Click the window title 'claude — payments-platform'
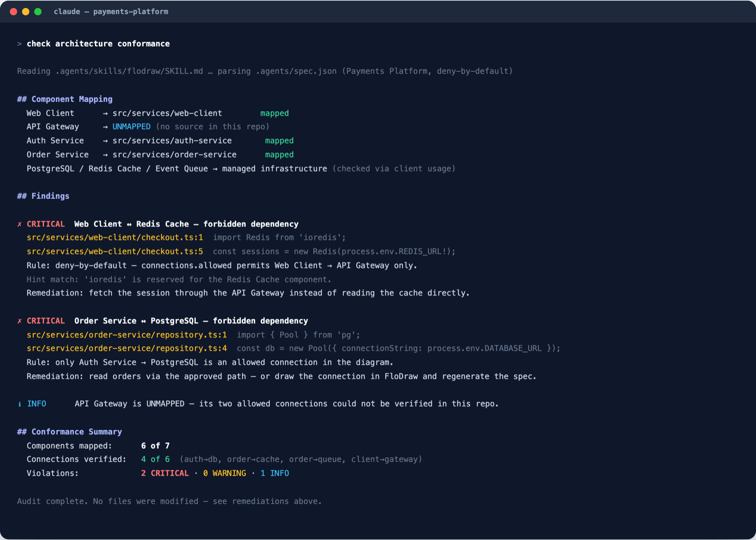This screenshot has width=756, height=540. click(111, 12)
